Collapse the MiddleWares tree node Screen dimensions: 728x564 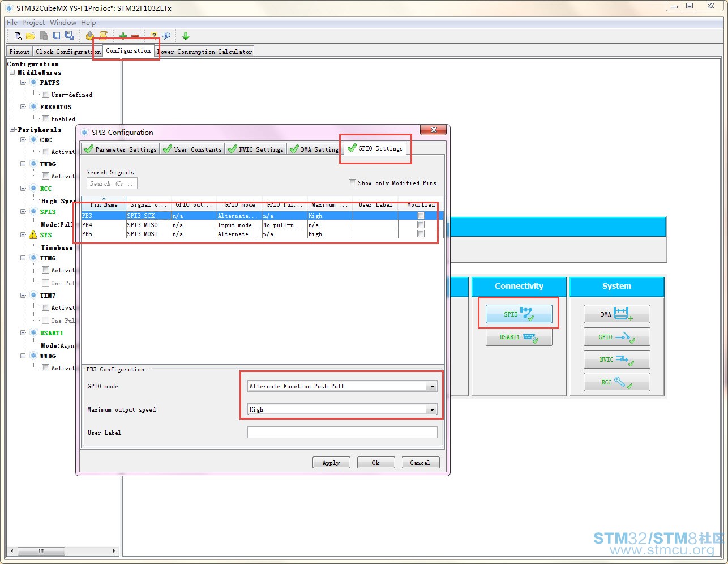click(12, 72)
